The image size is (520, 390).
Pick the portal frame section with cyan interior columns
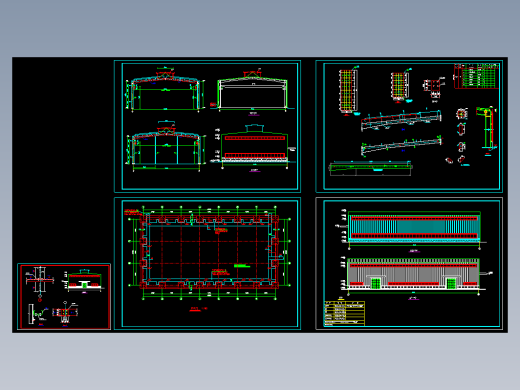166,146
